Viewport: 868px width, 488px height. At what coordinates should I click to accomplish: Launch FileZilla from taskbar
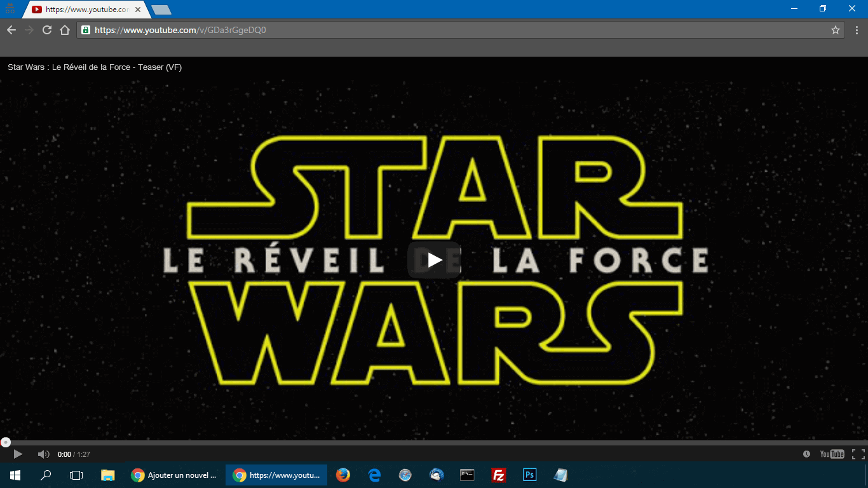click(x=498, y=475)
